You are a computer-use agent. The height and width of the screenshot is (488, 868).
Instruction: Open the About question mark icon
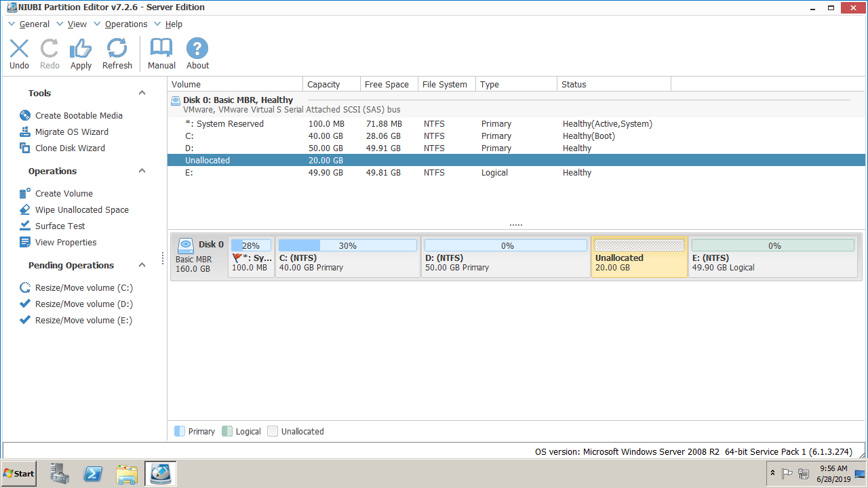pyautogui.click(x=197, y=49)
